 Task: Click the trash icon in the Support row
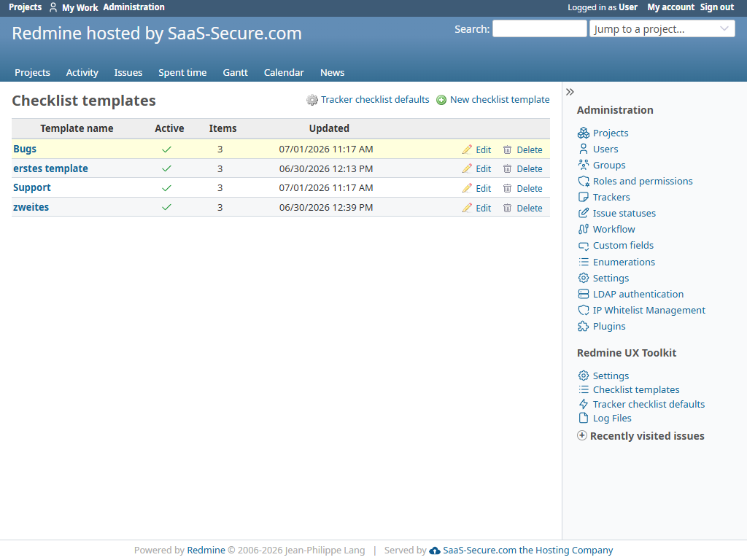508,189
